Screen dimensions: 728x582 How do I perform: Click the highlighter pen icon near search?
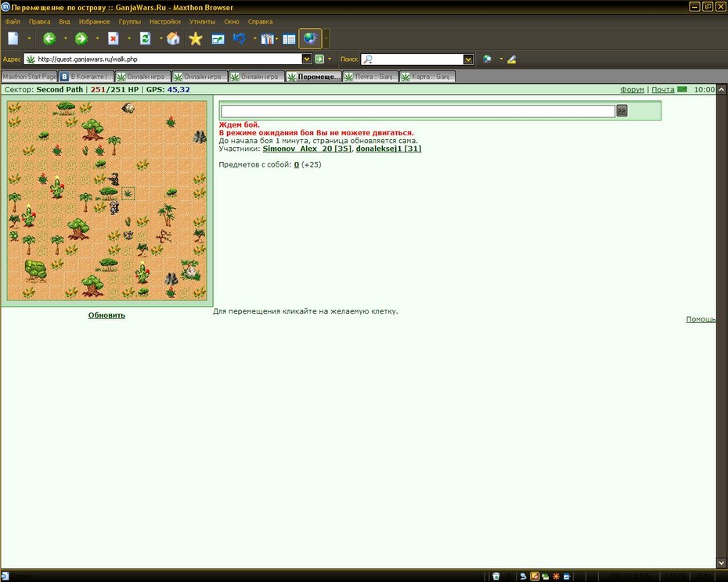[x=512, y=59]
